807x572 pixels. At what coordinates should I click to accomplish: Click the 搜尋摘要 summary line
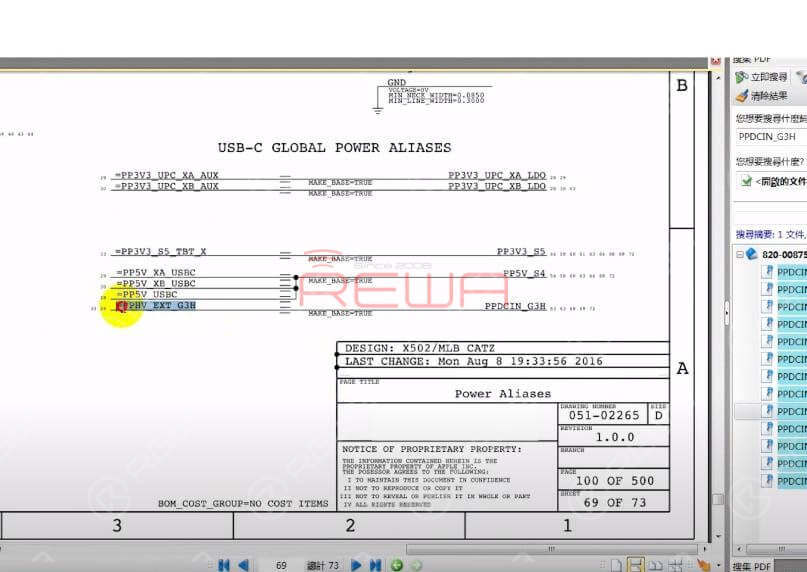click(x=771, y=235)
